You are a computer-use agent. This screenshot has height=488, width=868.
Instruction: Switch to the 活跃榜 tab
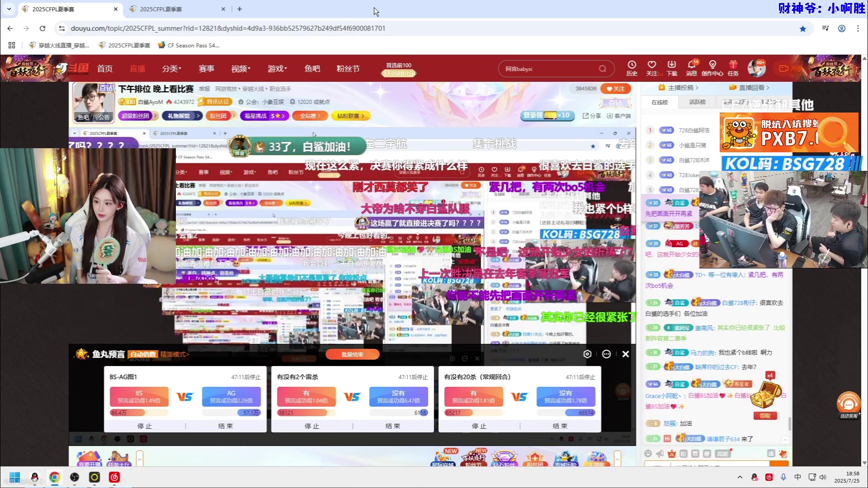pyautogui.click(x=697, y=103)
